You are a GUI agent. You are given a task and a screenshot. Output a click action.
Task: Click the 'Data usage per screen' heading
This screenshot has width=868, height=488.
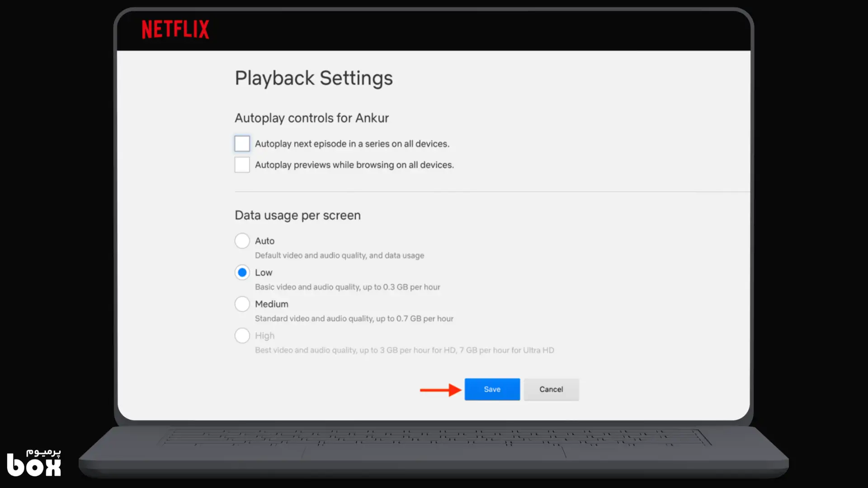pos(297,216)
